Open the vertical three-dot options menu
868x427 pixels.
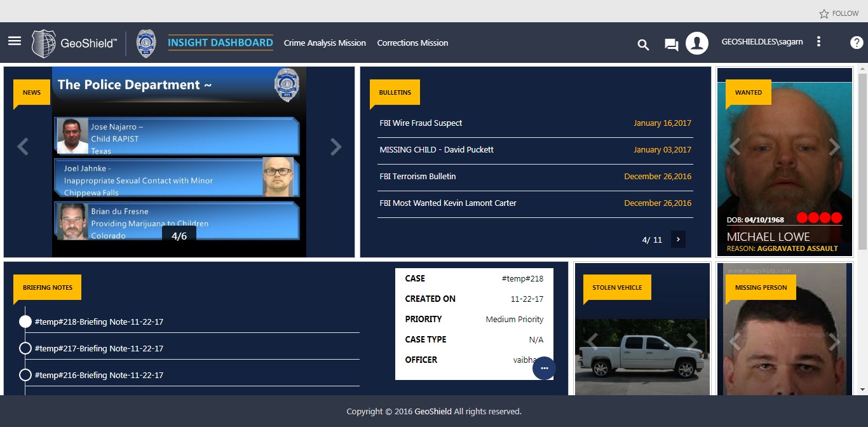point(818,42)
